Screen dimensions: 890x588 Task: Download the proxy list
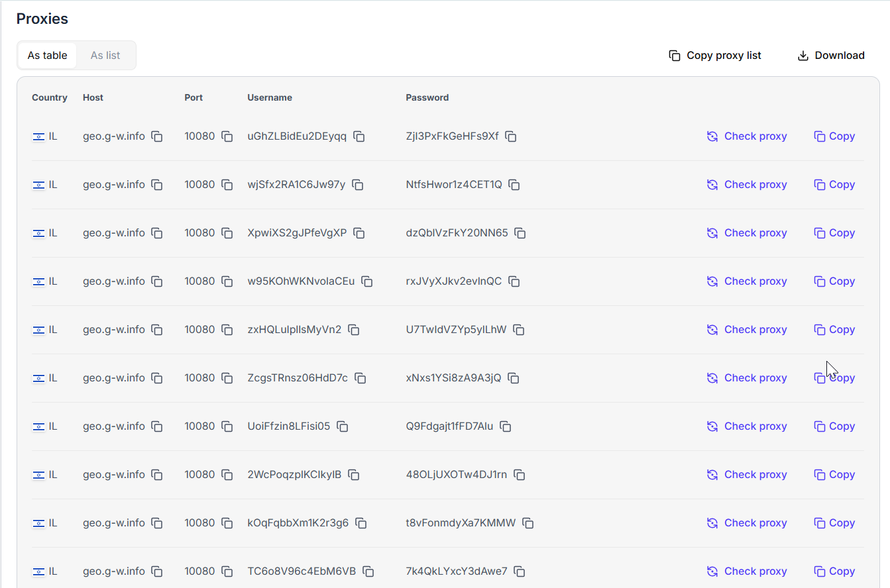(831, 56)
